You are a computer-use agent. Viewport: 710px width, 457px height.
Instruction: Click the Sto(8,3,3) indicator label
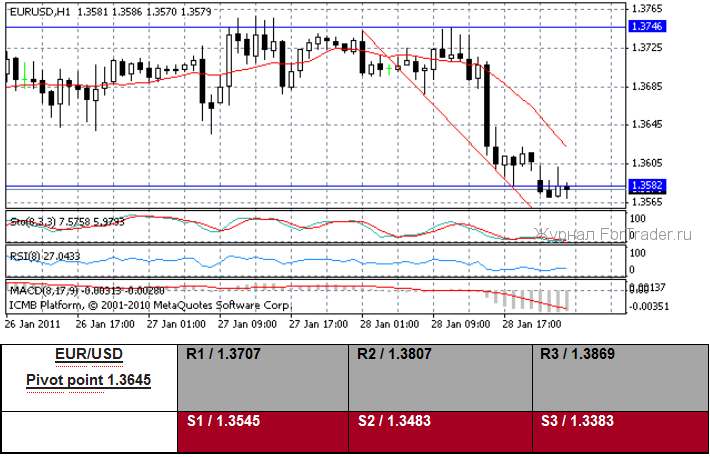pos(67,222)
